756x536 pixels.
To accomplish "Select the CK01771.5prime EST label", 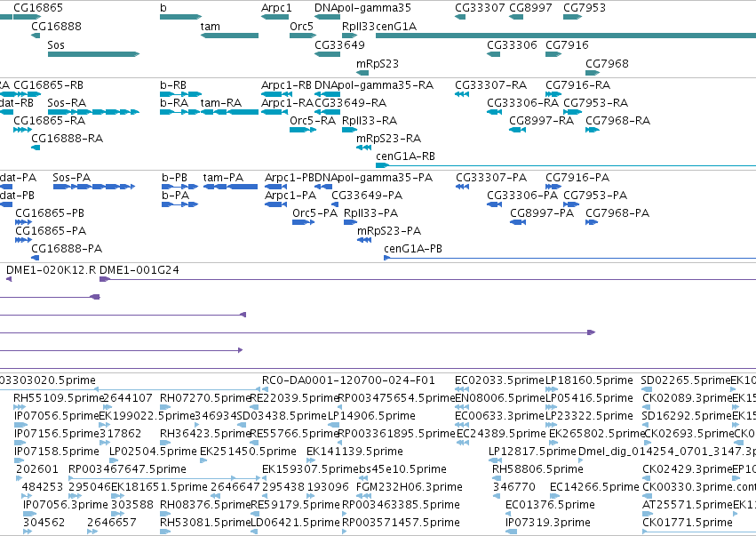I will coord(688,523).
